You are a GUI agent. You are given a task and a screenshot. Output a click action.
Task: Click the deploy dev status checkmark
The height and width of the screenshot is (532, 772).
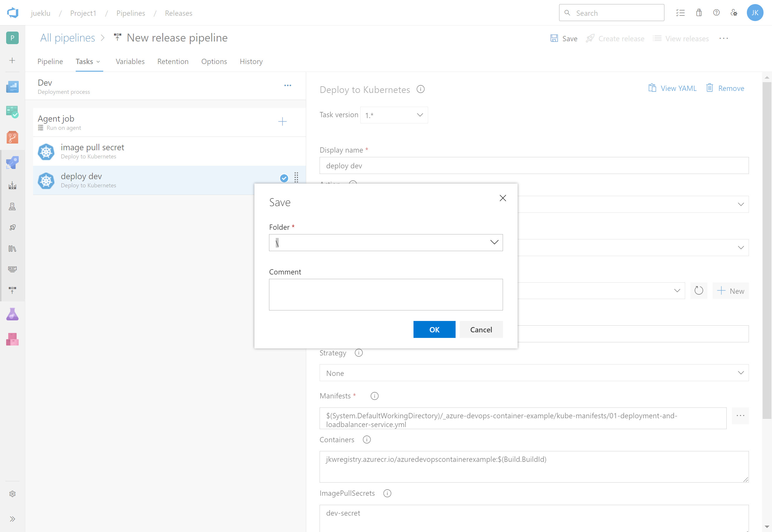click(284, 178)
